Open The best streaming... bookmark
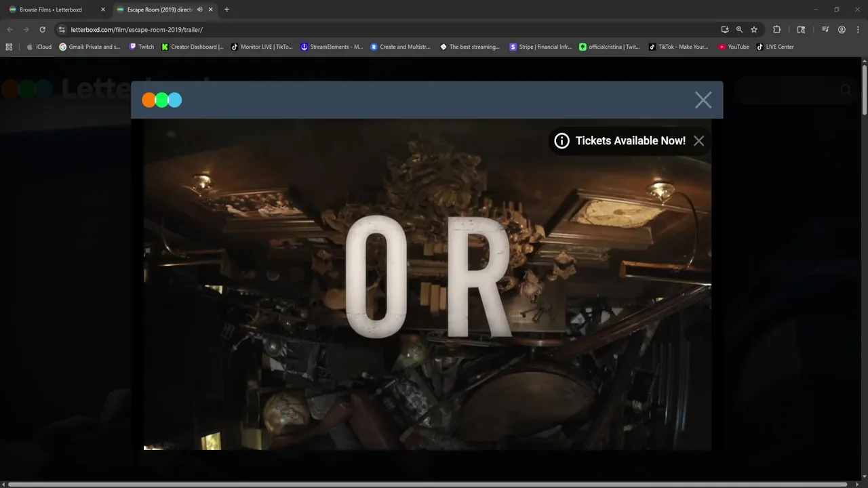868x488 pixels. pos(470,47)
